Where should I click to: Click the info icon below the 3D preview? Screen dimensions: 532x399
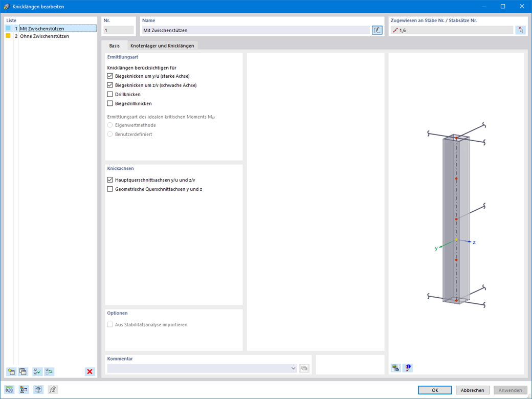[407, 368]
